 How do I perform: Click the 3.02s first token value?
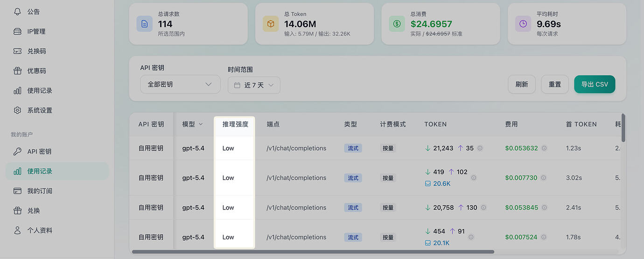pos(574,178)
